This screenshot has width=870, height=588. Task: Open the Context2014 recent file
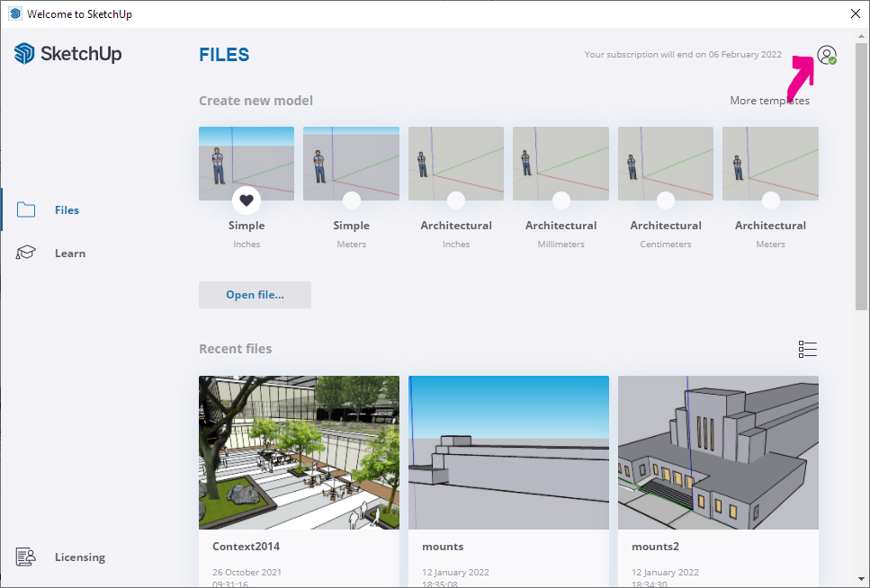tap(299, 452)
